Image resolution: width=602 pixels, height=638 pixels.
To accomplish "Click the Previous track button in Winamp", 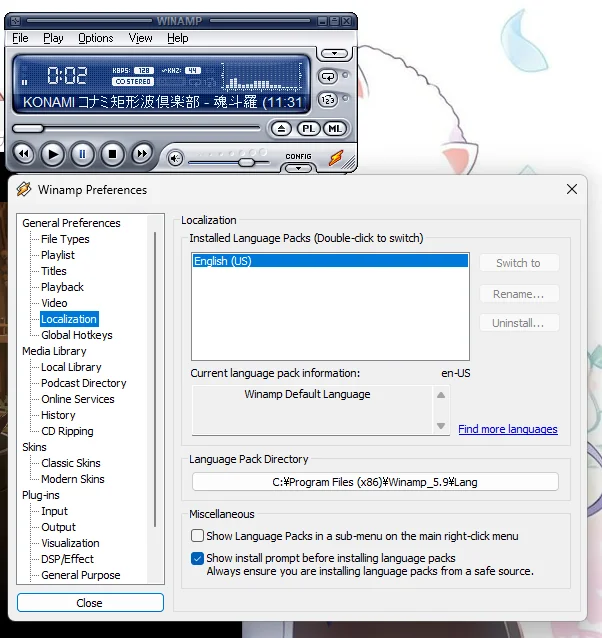I will pyautogui.click(x=23, y=154).
